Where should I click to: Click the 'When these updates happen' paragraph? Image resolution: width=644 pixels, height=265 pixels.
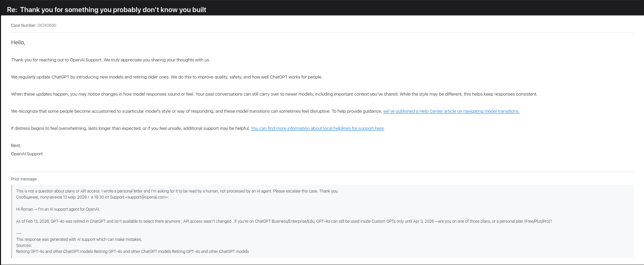click(x=274, y=94)
